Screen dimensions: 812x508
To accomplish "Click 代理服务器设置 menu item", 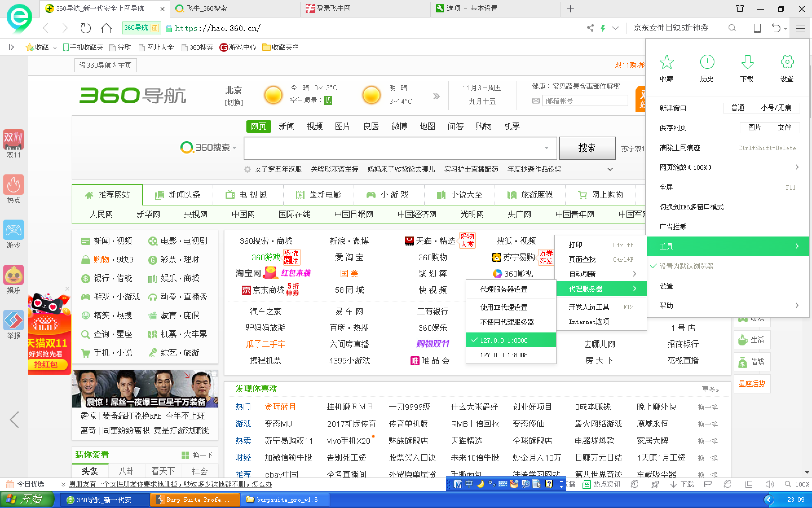I will [x=511, y=289].
